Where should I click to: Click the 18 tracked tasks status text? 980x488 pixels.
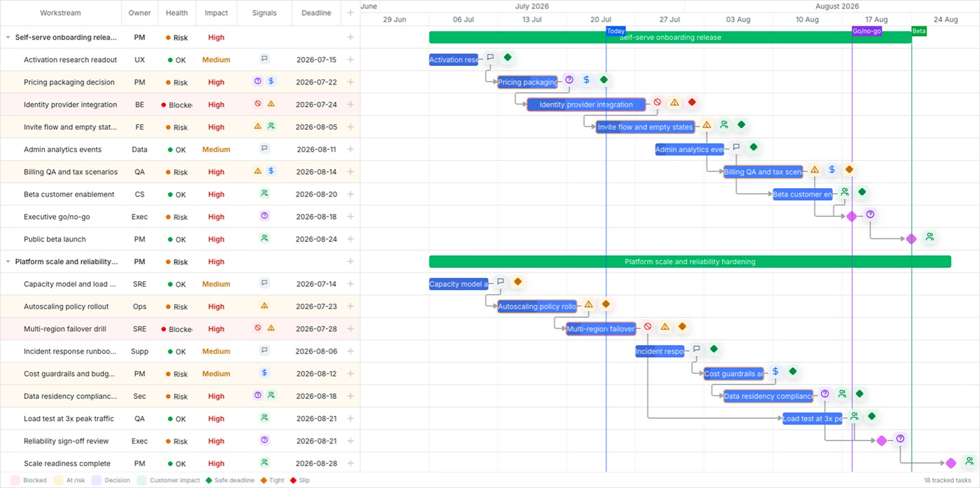(947, 480)
